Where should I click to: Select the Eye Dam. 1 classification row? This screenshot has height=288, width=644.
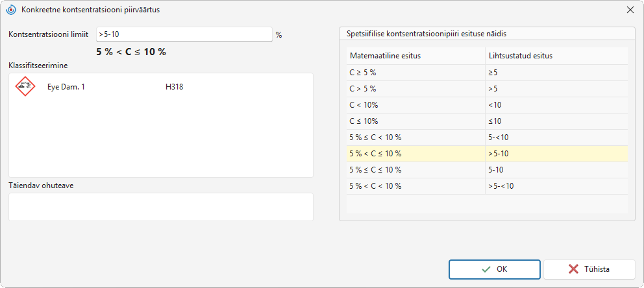(161, 86)
